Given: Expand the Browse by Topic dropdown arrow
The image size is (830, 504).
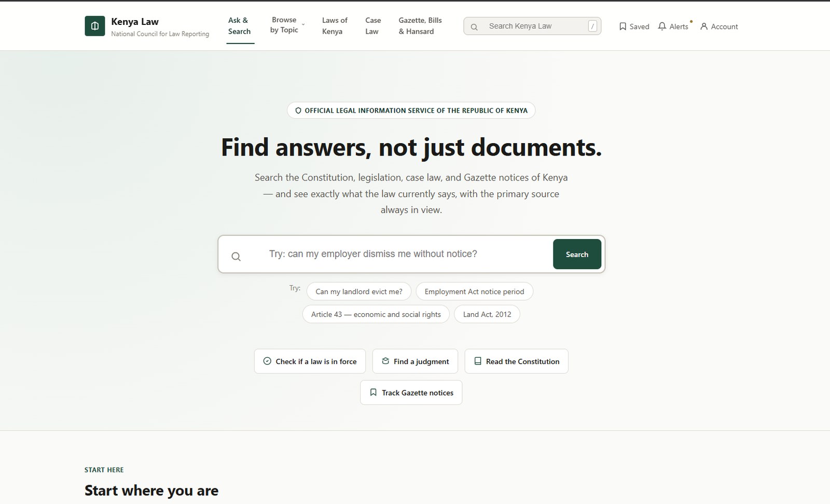Looking at the screenshot, I should point(303,25).
